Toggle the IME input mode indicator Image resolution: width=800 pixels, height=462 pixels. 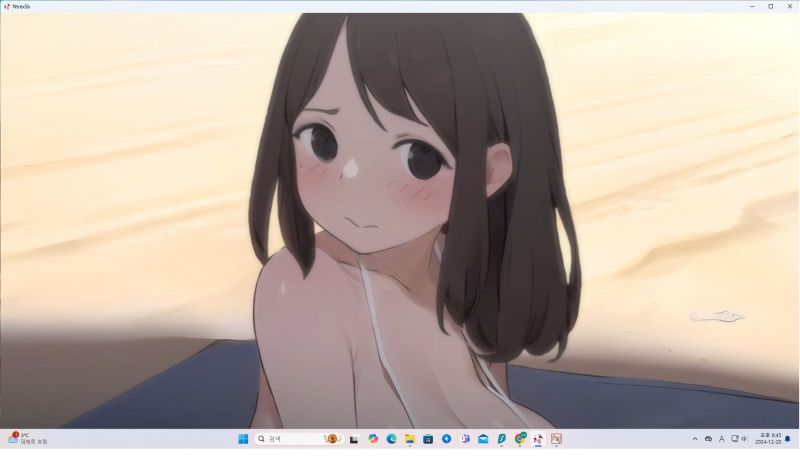722,439
